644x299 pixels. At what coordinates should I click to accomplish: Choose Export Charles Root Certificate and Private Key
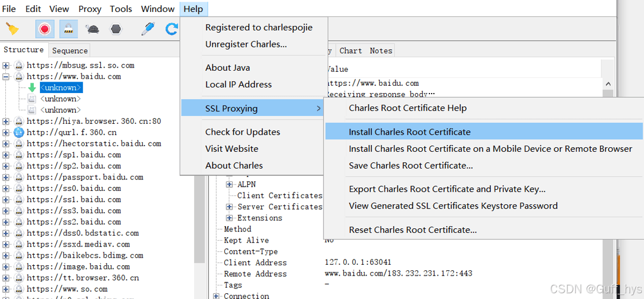coord(447,189)
